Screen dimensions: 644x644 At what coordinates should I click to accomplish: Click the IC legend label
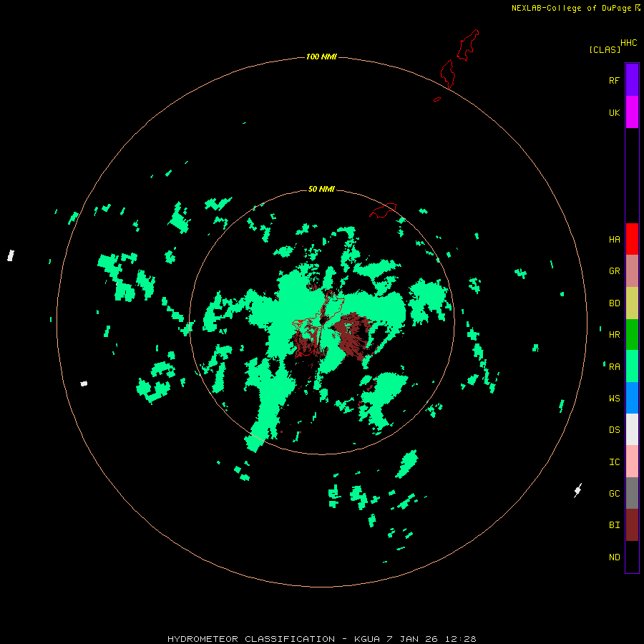[x=614, y=462]
